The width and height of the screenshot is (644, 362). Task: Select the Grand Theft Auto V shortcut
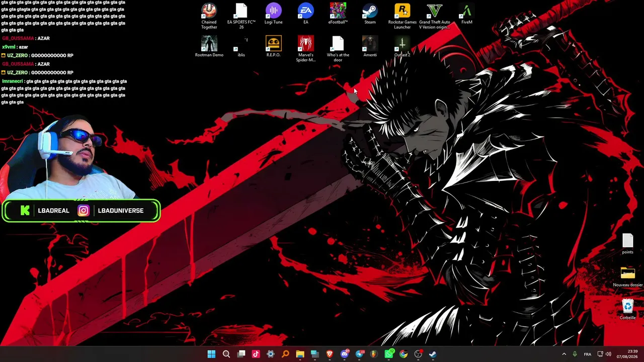pos(435,16)
